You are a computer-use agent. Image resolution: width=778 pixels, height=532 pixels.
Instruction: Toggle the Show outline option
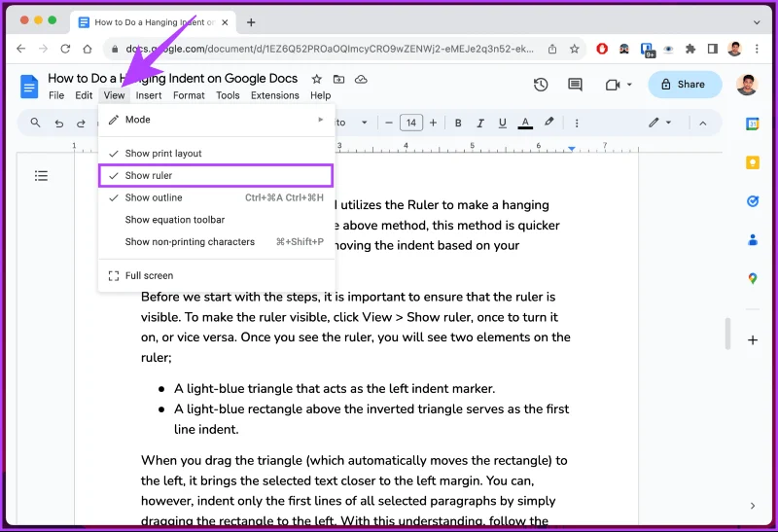(216, 197)
